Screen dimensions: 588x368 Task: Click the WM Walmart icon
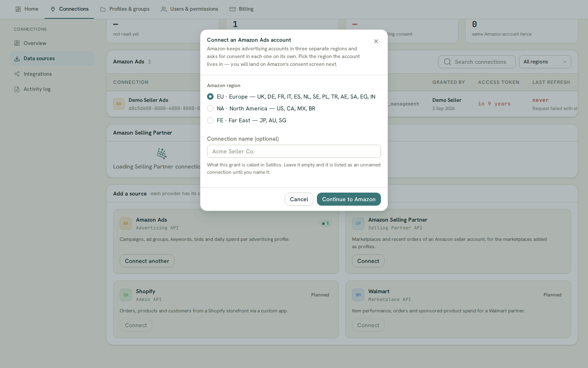coord(358,295)
